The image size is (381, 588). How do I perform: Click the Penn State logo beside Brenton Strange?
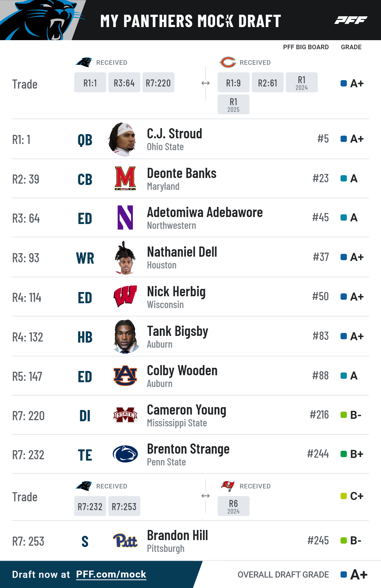pos(125,454)
